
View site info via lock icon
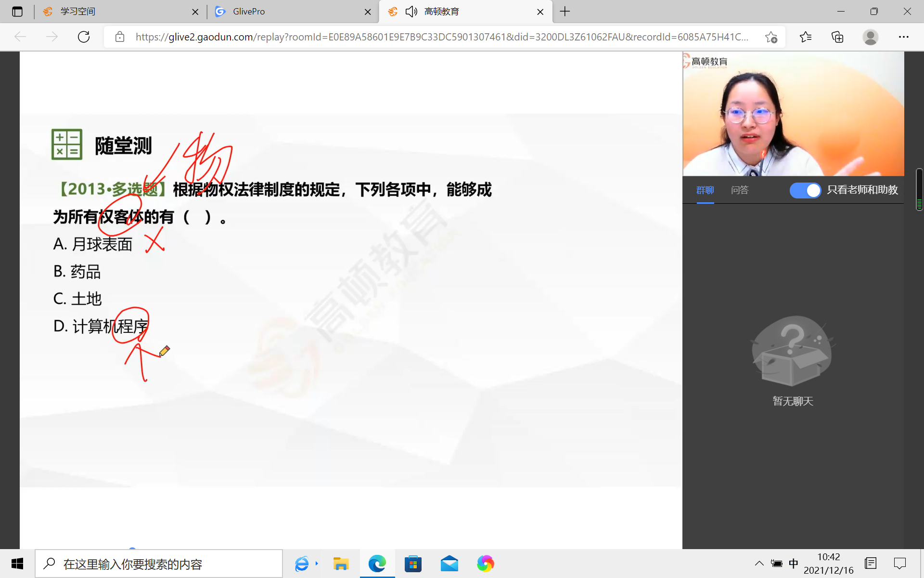click(x=120, y=37)
